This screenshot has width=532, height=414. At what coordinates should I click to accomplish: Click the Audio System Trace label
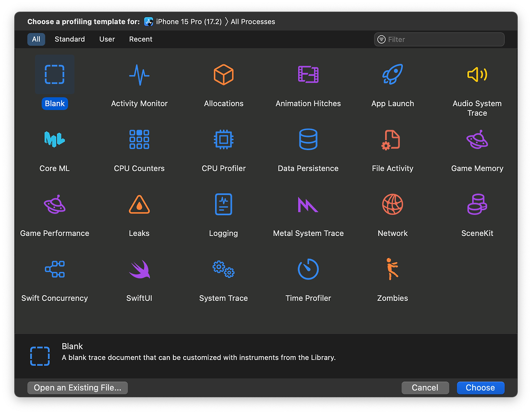click(477, 108)
